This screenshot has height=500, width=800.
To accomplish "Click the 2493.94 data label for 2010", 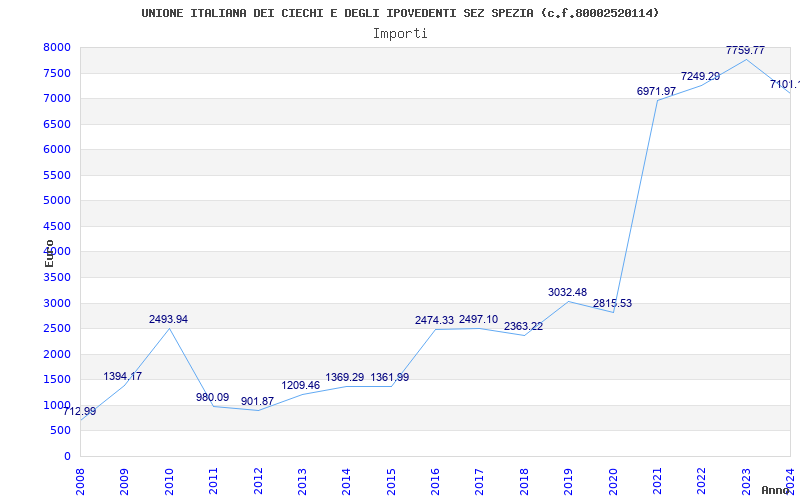I will 168,320.
